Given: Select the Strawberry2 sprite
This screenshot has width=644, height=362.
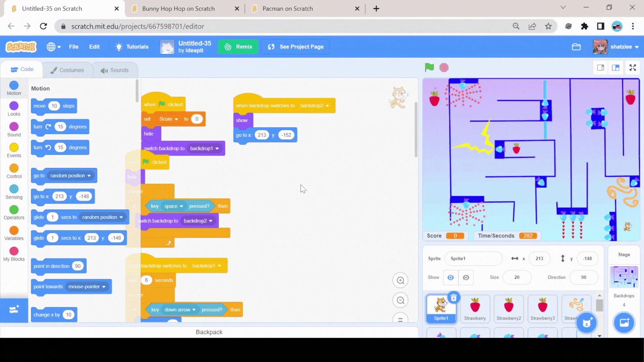Looking at the screenshot, I should tap(508, 309).
